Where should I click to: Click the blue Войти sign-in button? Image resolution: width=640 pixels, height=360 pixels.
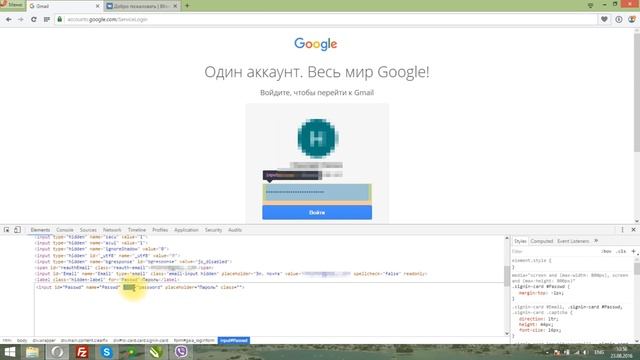coord(317,212)
